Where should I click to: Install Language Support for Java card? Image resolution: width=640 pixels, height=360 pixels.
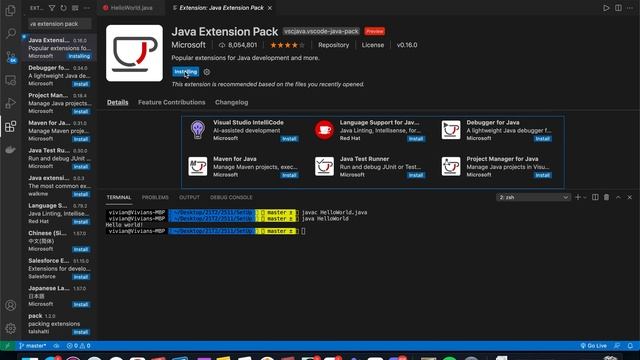tap(416, 139)
